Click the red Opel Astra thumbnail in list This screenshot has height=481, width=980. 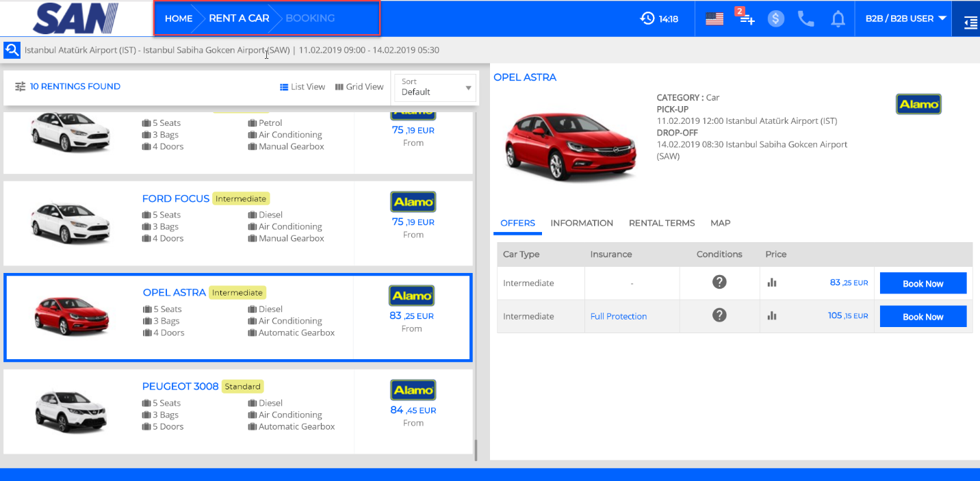coord(72,316)
